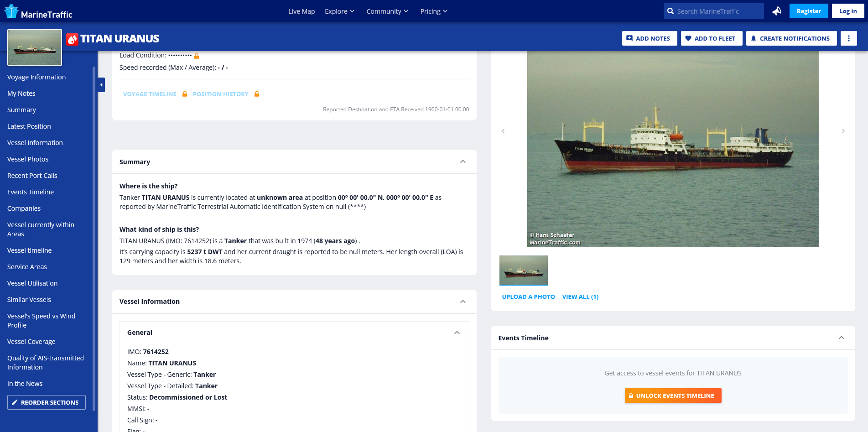Click the pencil icon in Reorder Sections
This screenshot has width=868, height=432.
(15, 402)
